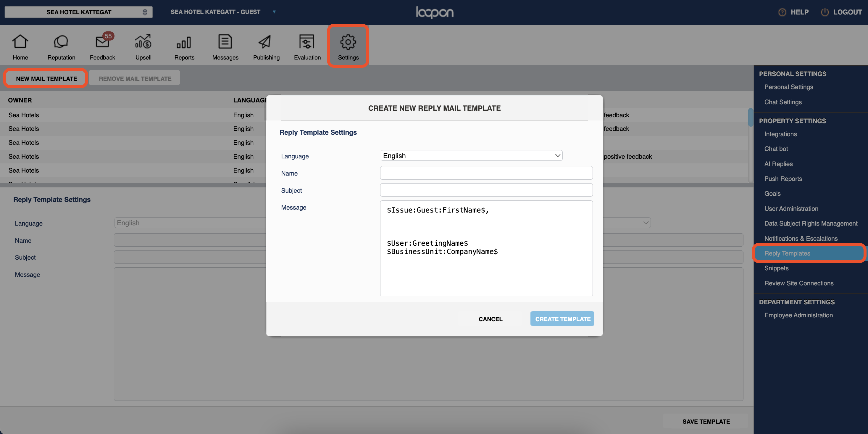868x434 pixels.
Task: Open AI Replies settings
Action: pyautogui.click(x=778, y=164)
